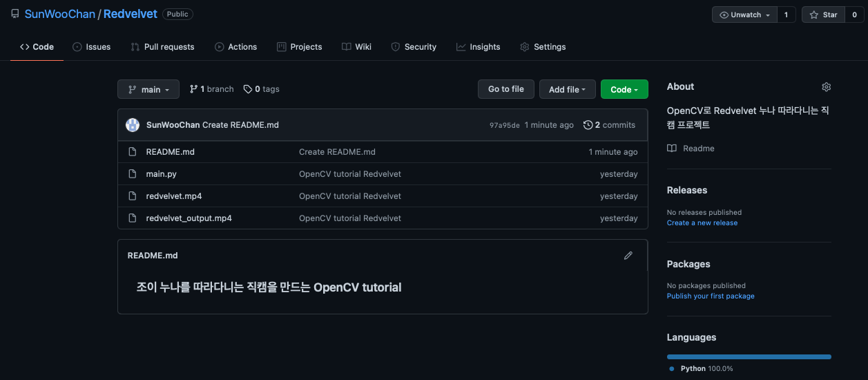Click the repository book icon beside SunWooChan

[15, 14]
